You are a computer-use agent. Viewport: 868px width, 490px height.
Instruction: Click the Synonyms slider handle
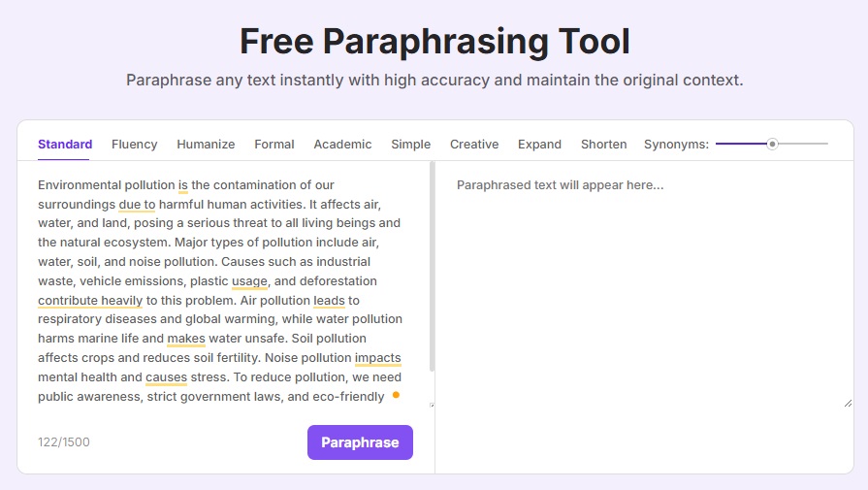click(x=772, y=144)
